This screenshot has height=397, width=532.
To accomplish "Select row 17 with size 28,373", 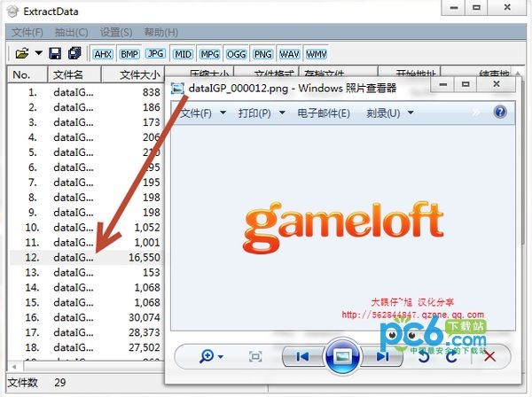I will point(86,332).
